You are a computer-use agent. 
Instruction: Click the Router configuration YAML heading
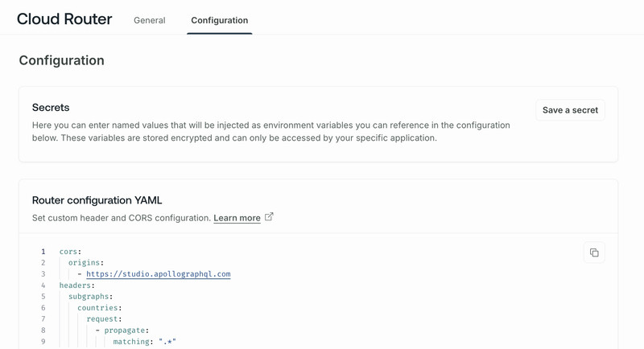pyautogui.click(x=97, y=200)
